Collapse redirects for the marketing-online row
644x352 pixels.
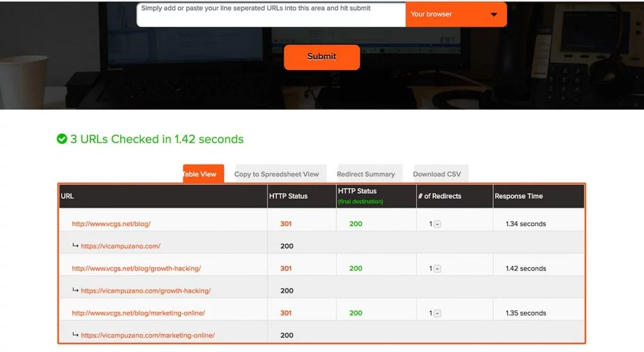[x=437, y=314]
